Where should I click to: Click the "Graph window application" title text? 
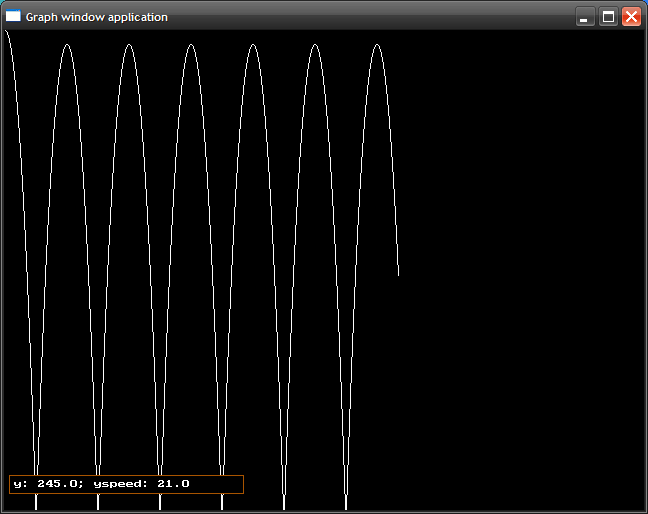pyautogui.click(x=97, y=17)
